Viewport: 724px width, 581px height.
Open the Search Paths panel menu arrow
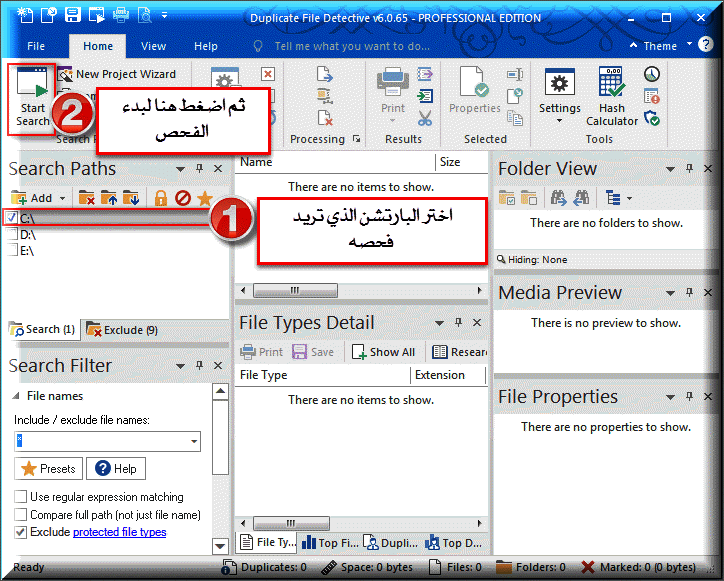tap(181, 169)
